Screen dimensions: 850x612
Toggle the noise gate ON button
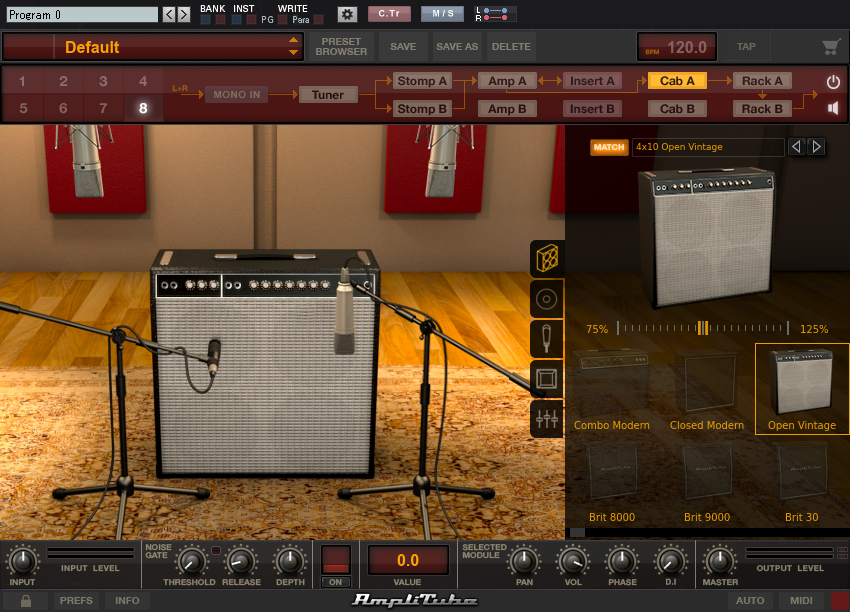336,582
